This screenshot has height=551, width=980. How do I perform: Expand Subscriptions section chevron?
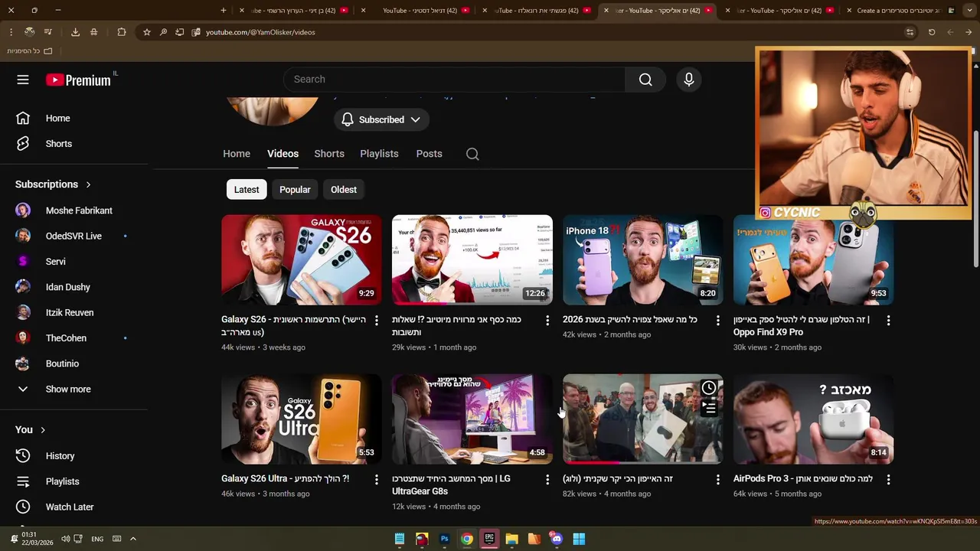88,184
